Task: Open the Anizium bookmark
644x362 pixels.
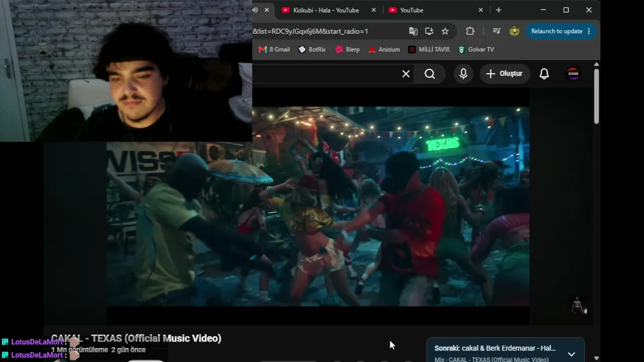Action: (384, 49)
